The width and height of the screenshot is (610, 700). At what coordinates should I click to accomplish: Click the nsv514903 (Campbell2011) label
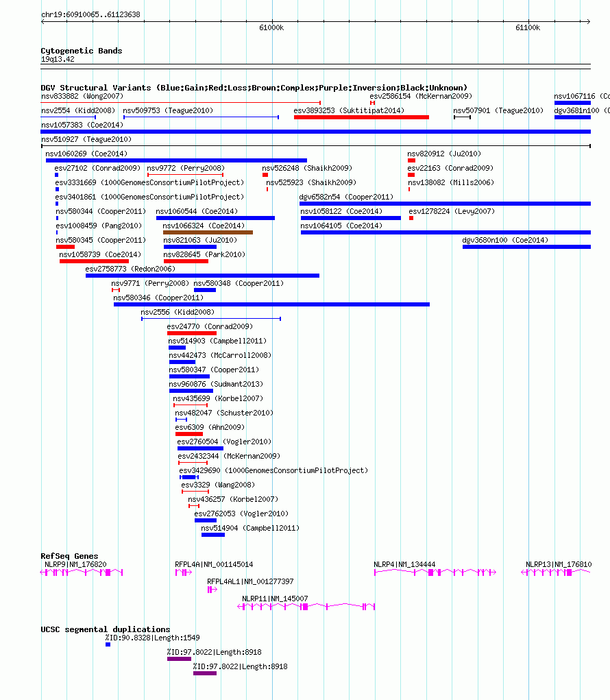[x=217, y=341]
